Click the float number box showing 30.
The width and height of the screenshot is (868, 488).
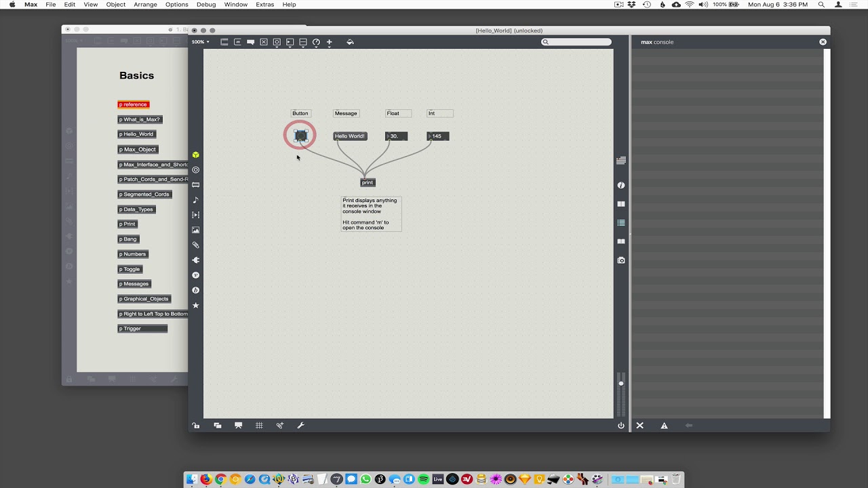(x=396, y=136)
